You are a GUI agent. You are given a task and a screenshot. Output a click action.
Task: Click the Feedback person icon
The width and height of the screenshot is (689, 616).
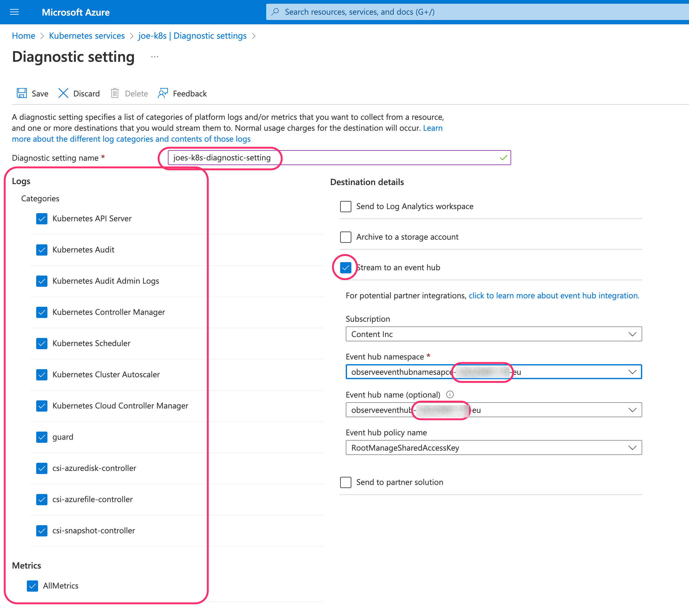(x=163, y=93)
